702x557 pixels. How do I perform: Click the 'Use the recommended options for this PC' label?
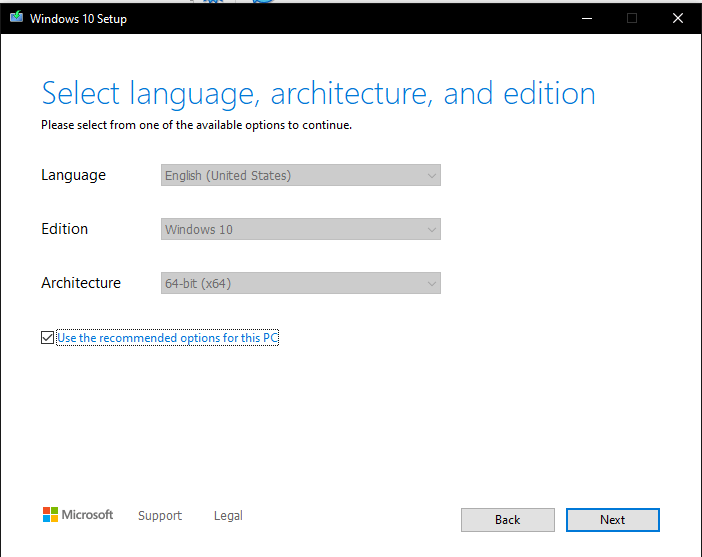tap(167, 338)
